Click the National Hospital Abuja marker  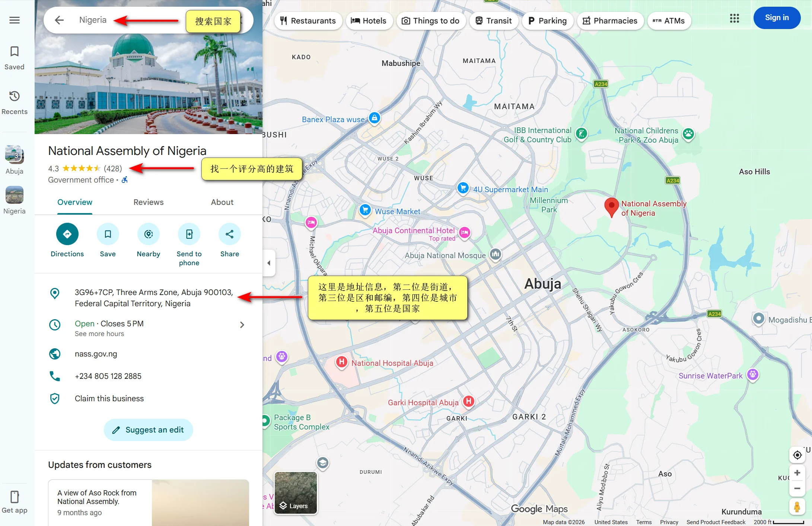point(341,362)
